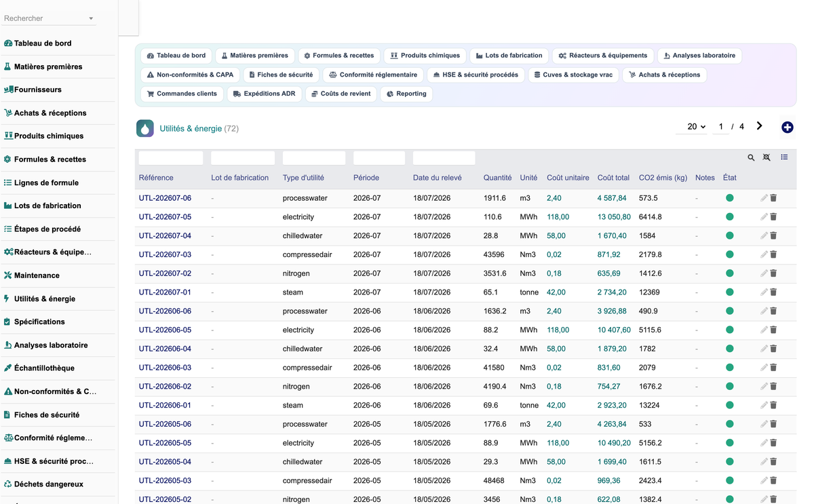Click the Période column filter field

[379, 158]
